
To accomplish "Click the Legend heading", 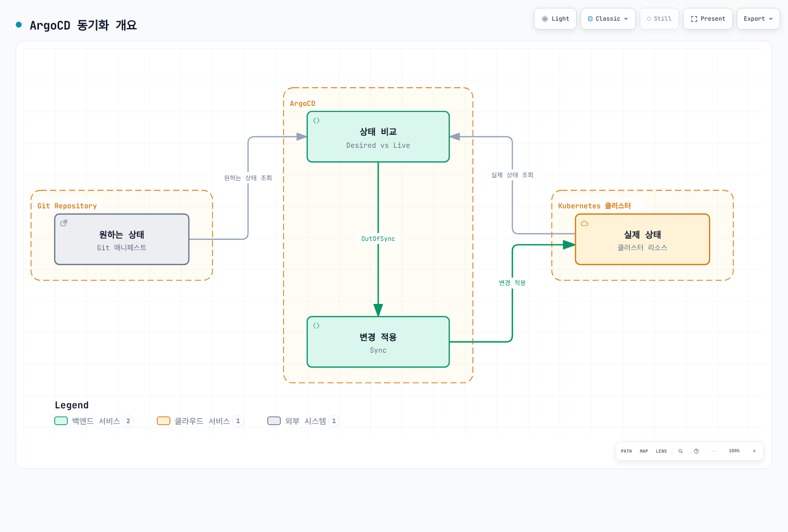I will click(x=72, y=405).
